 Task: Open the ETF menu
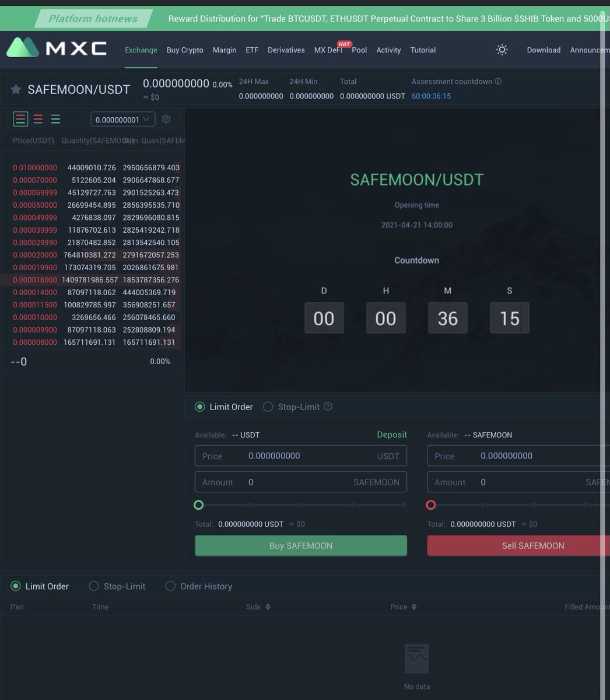click(x=252, y=50)
